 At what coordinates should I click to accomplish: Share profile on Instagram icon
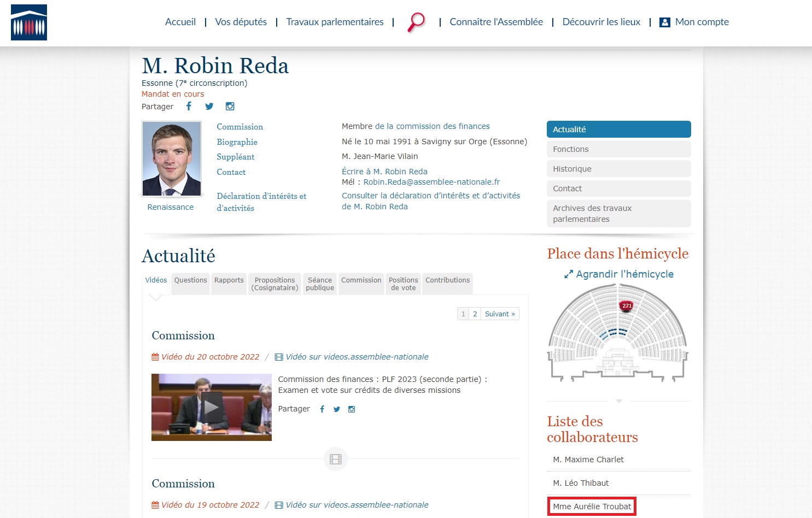[x=230, y=107]
